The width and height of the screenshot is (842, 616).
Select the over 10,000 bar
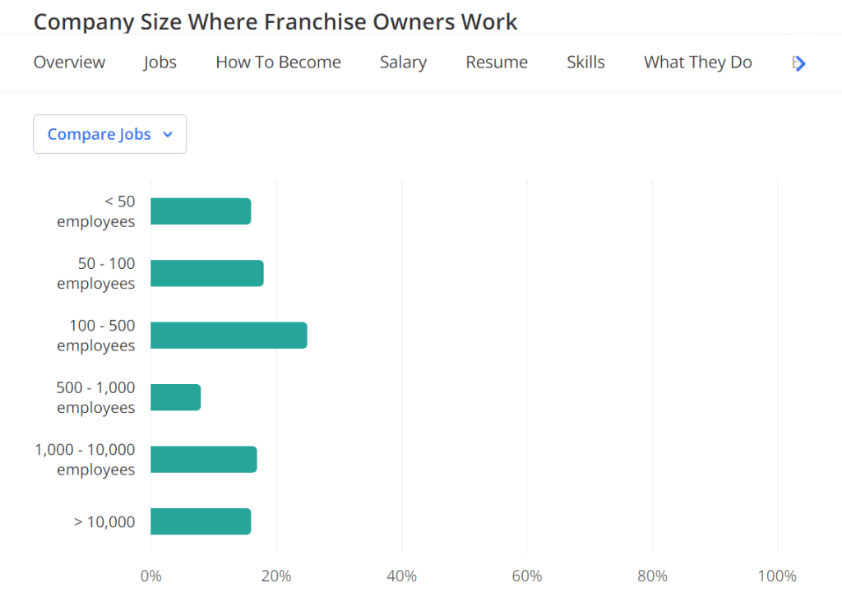coord(201,521)
